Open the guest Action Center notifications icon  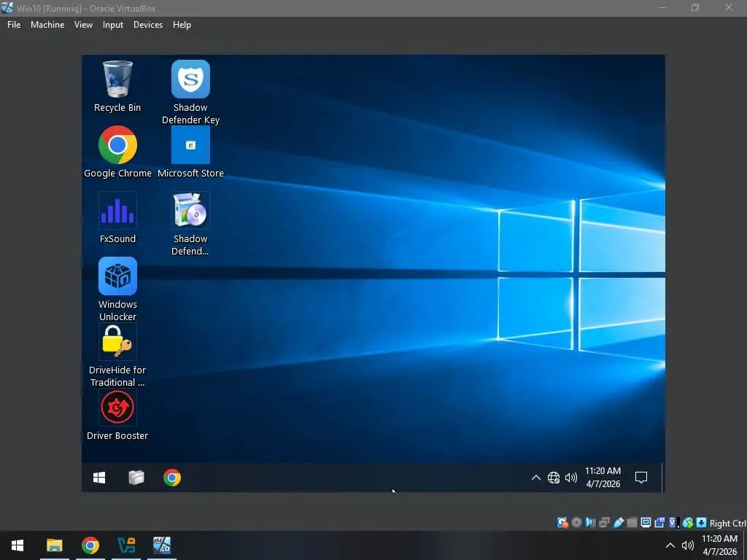(x=641, y=477)
